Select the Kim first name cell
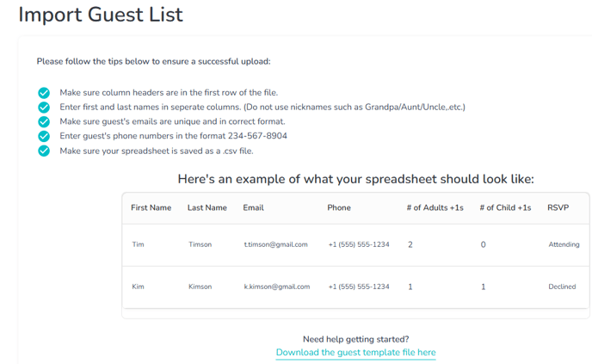 [x=139, y=287]
